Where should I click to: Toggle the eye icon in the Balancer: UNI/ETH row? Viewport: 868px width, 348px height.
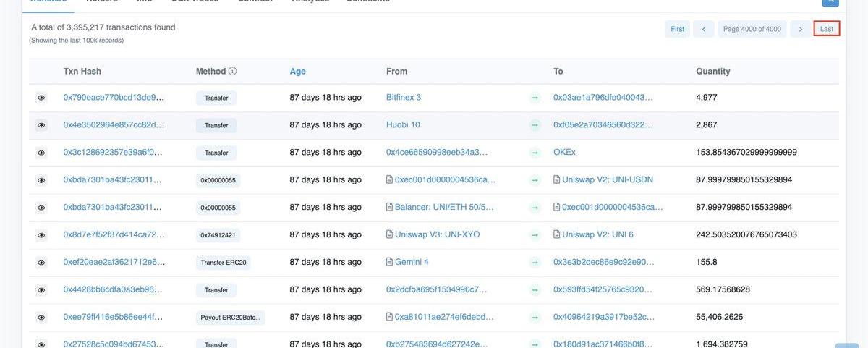click(x=41, y=208)
